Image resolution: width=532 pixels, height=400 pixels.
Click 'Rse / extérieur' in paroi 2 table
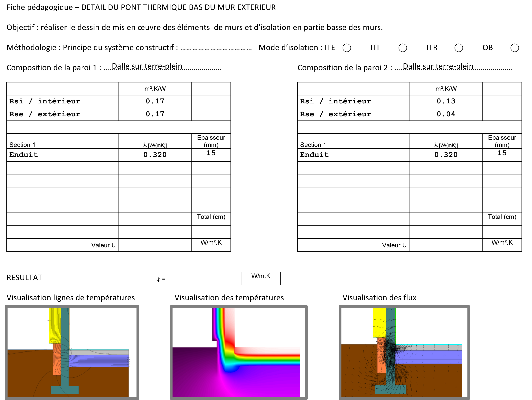(x=336, y=114)
